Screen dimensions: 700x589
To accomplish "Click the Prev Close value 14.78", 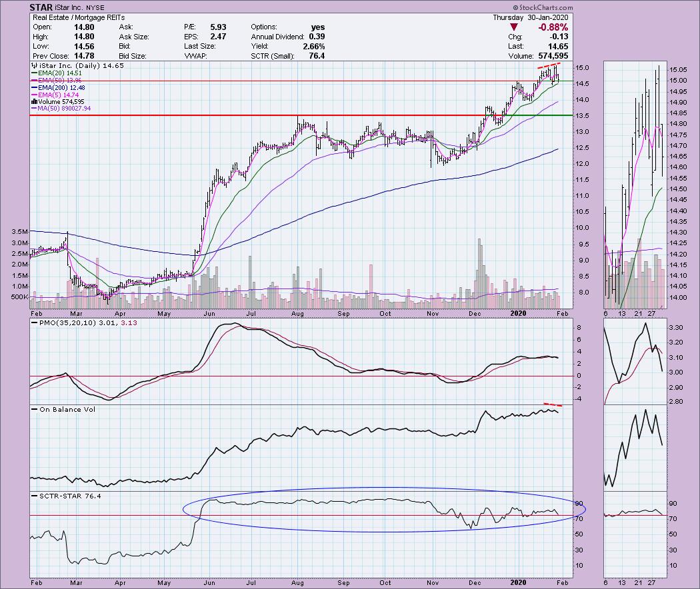I will point(84,56).
